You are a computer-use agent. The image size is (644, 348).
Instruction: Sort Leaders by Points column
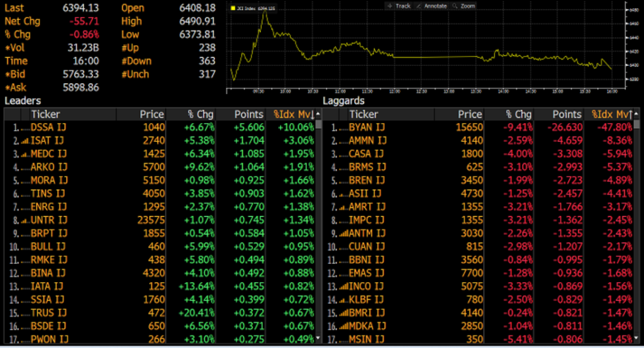pyautogui.click(x=249, y=114)
